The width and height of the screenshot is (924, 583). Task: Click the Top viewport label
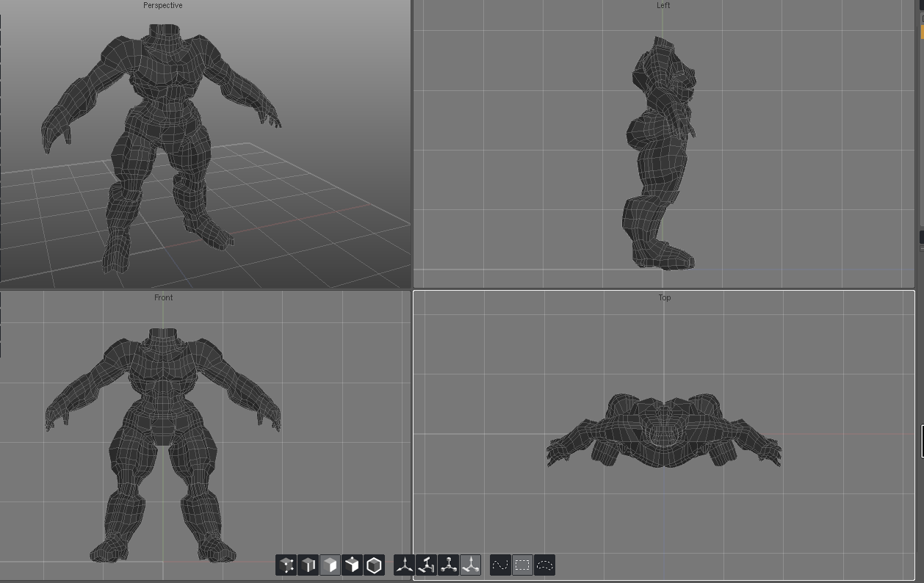665,297
